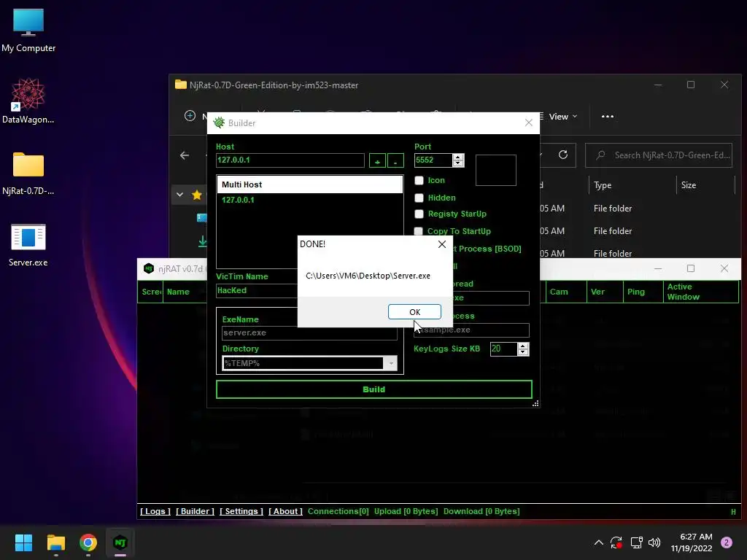Select the My Computer desktop icon
The image size is (747, 560).
tap(28, 31)
